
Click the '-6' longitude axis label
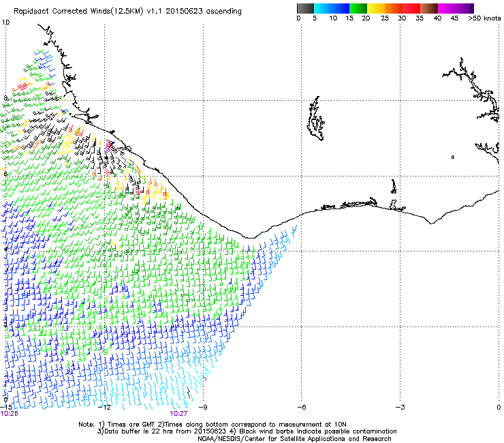pos(301,408)
